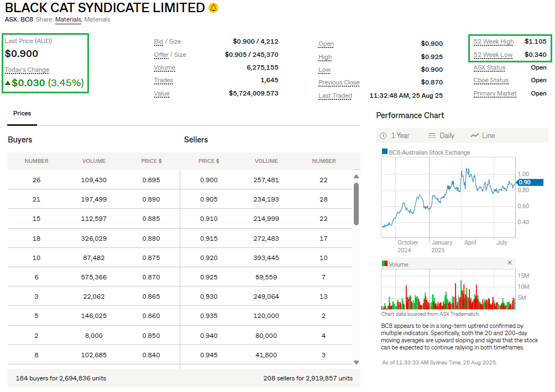Screen dimensions: 555x392
Task: Click the Last Traded label
Action: tap(335, 96)
